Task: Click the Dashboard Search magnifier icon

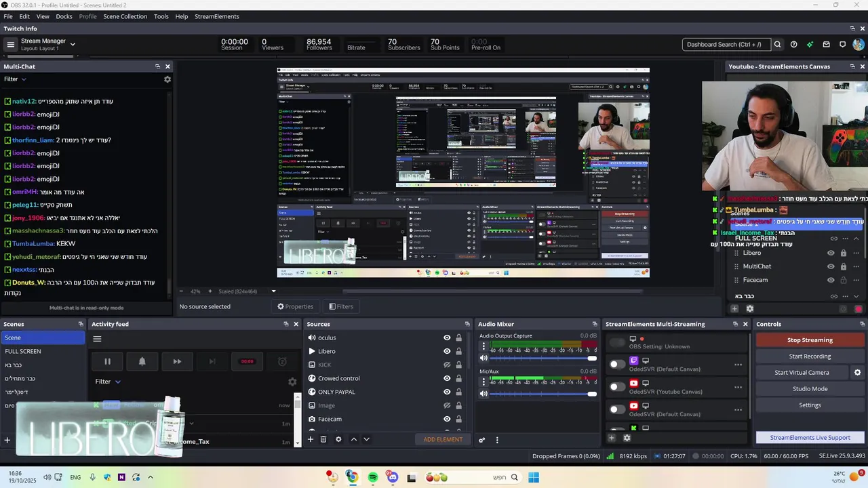Action: (777, 45)
